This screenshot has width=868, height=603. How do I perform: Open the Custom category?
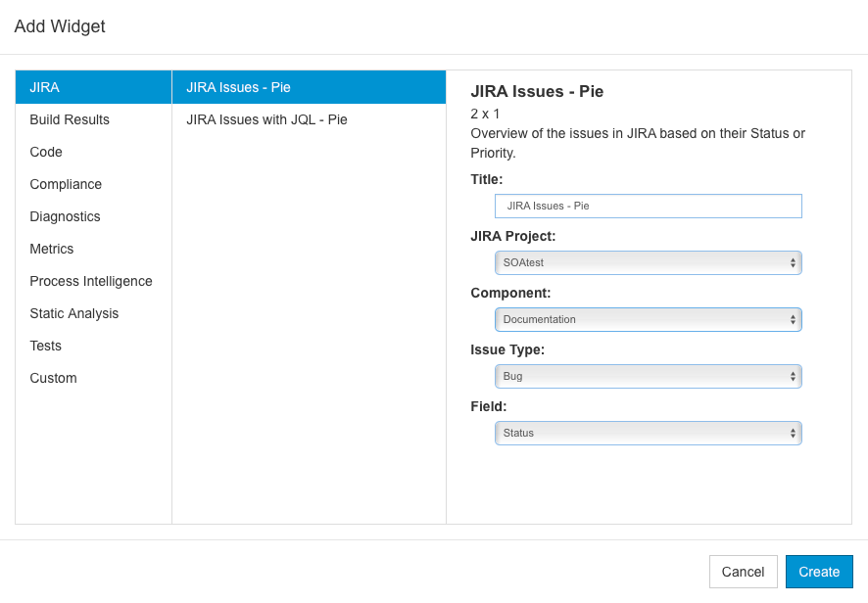pos(93,379)
